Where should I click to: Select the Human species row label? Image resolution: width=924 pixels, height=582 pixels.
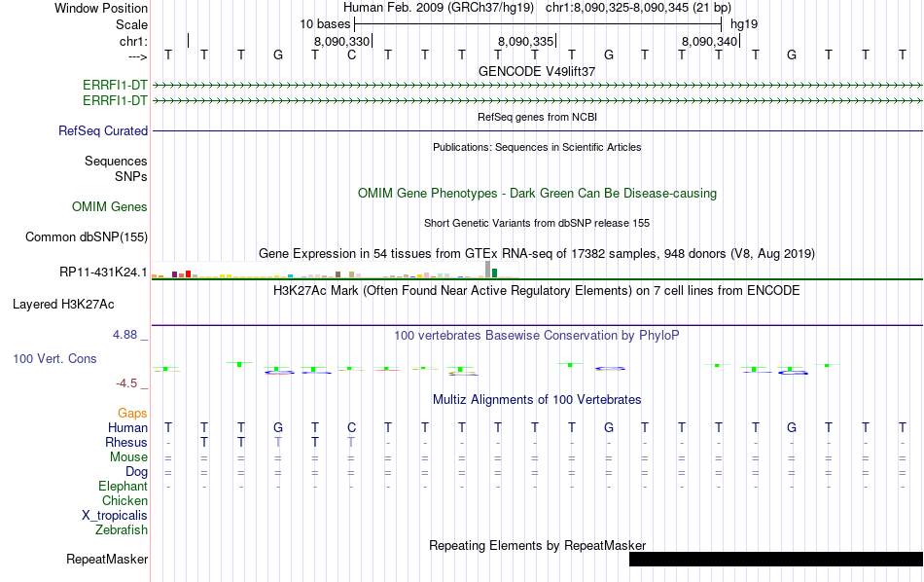(127, 427)
